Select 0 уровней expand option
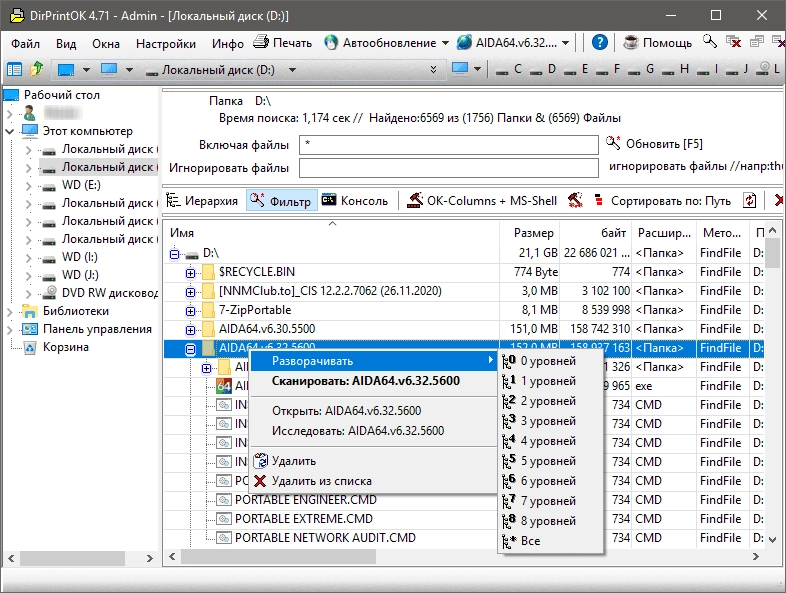 tap(550, 361)
